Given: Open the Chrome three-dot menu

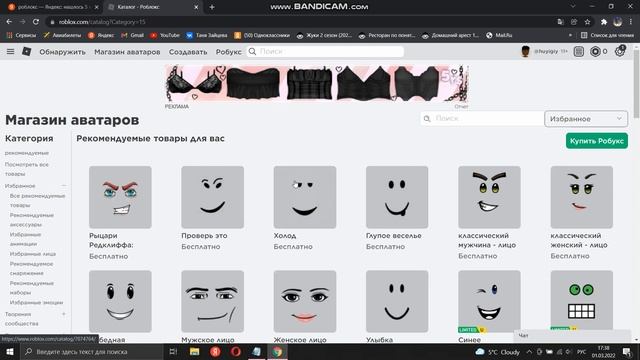Looking at the screenshot, I should [x=631, y=22].
